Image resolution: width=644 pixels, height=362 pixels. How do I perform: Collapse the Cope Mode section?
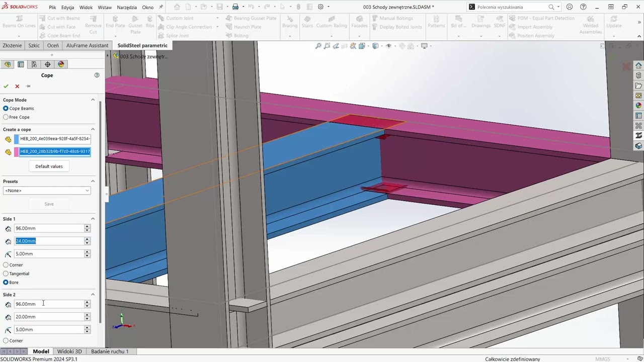click(x=93, y=100)
